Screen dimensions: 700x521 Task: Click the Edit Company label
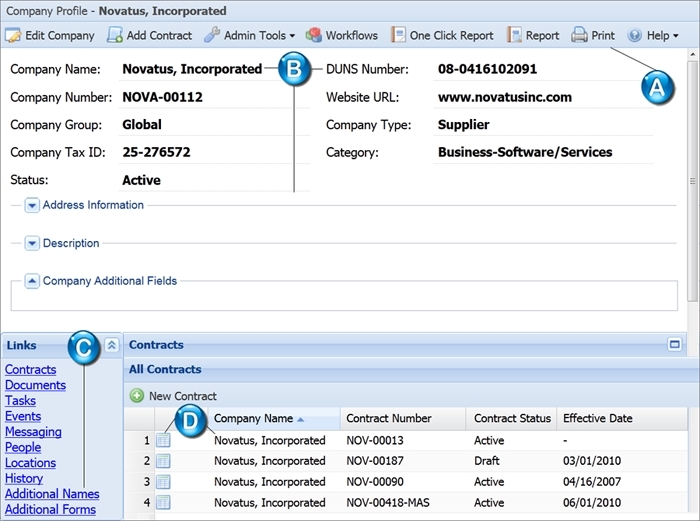[x=60, y=35]
